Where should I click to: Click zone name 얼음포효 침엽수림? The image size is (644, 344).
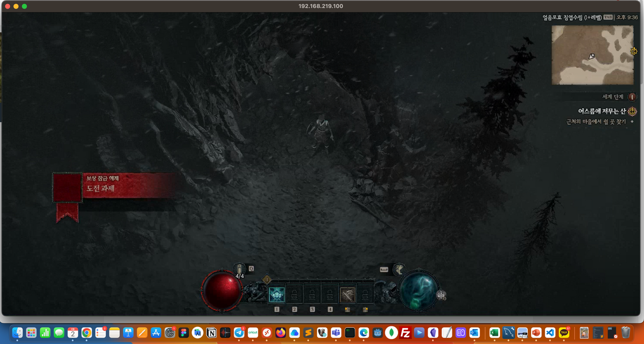562,18
